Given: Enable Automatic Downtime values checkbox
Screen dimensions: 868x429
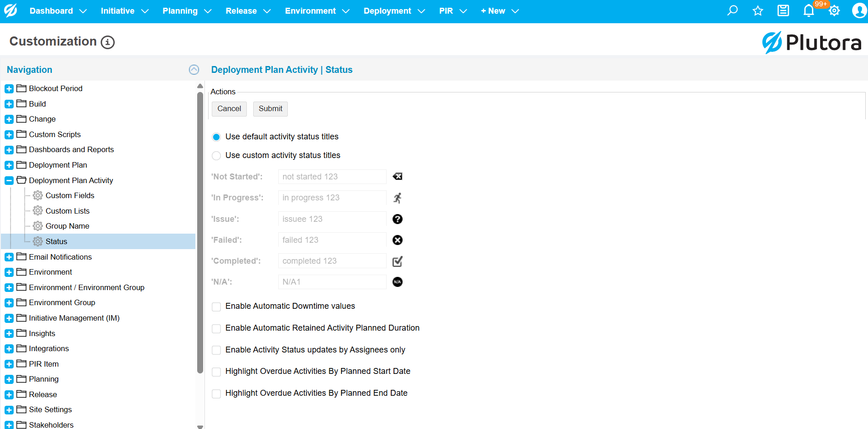Looking at the screenshot, I should (217, 306).
